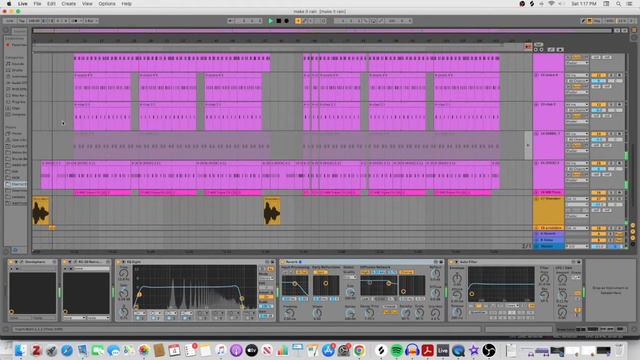Screen dimensions: 640x360
Task: Toggle the Auto Filter device activator
Action: tap(451, 262)
